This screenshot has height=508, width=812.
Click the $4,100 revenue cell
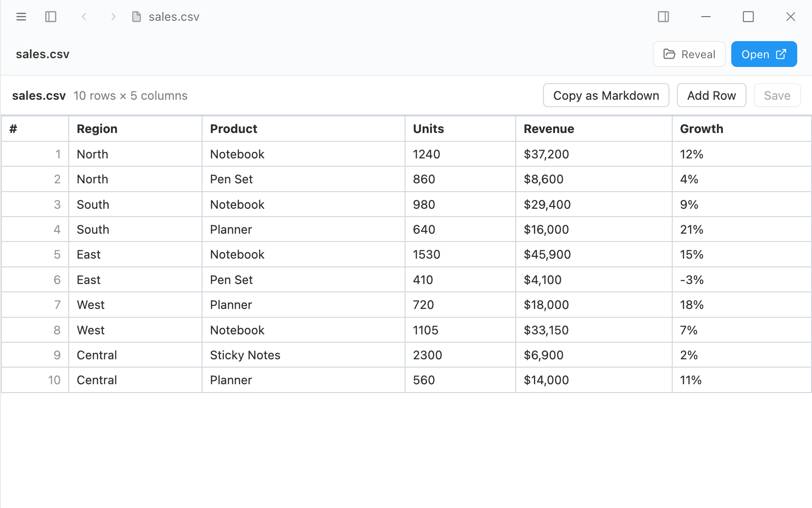pos(594,280)
